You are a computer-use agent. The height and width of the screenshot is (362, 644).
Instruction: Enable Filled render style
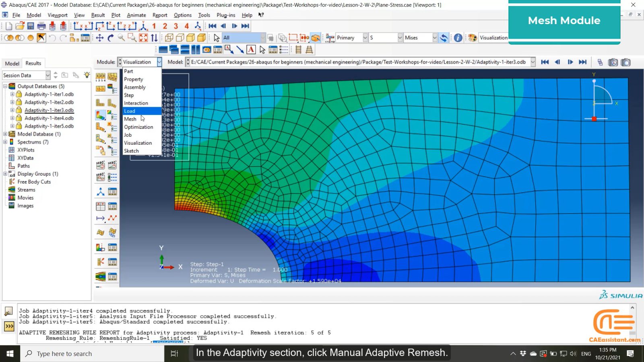pyautogui.click(x=191, y=38)
